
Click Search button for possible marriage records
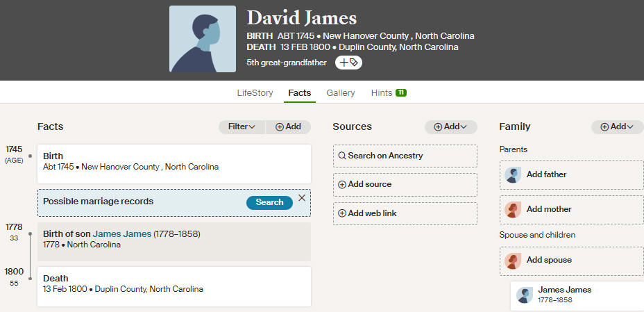[x=269, y=202]
